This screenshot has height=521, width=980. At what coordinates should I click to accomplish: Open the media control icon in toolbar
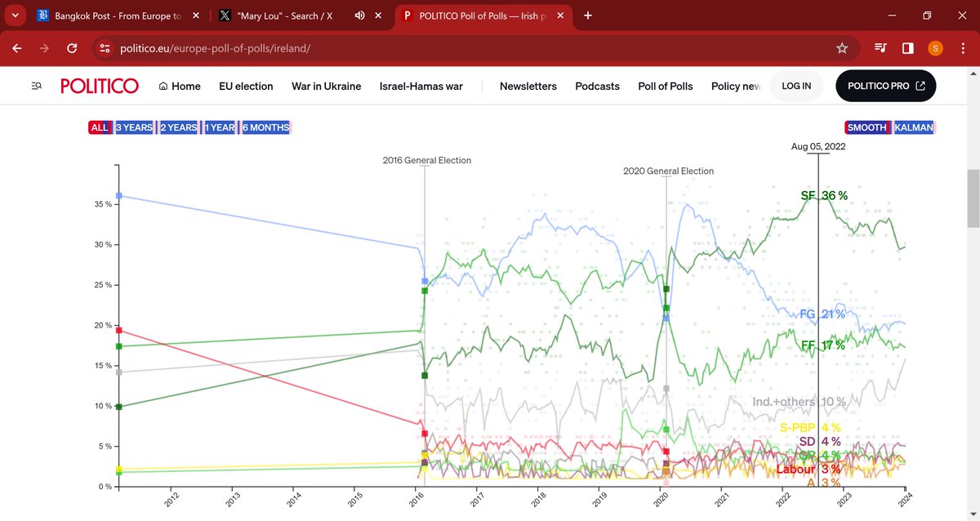880,48
